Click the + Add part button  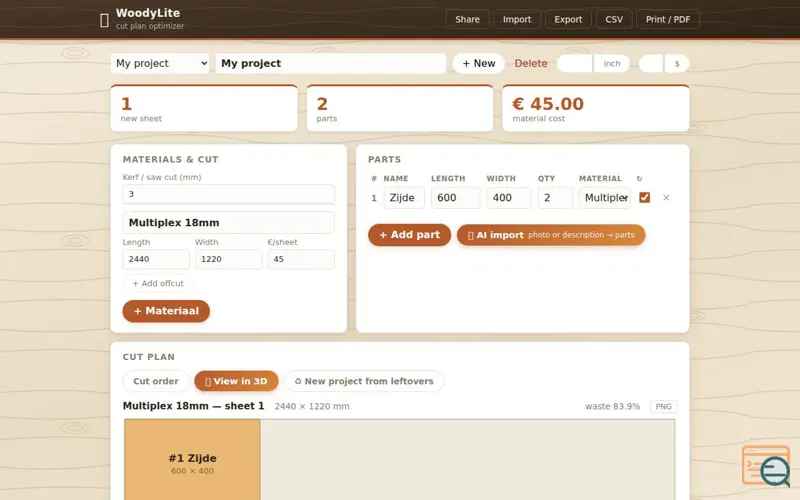coord(409,235)
